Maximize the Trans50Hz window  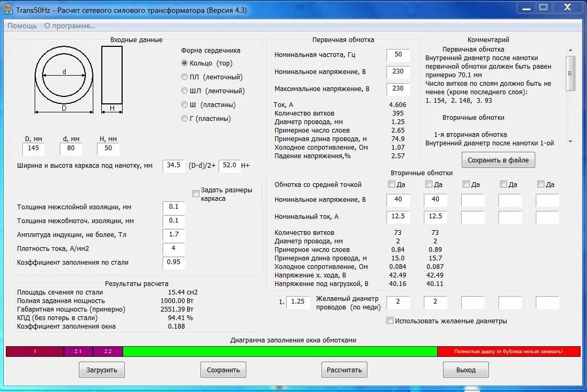click(x=544, y=7)
